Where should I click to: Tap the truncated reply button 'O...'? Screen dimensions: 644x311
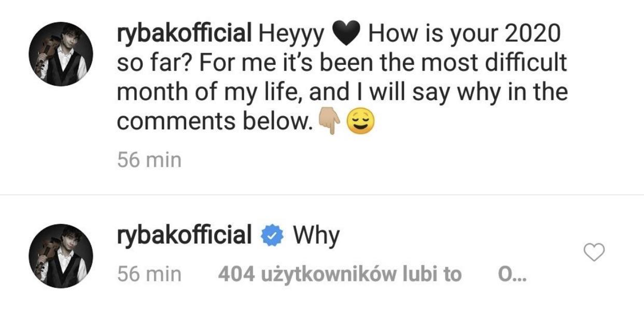tap(511, 274)
